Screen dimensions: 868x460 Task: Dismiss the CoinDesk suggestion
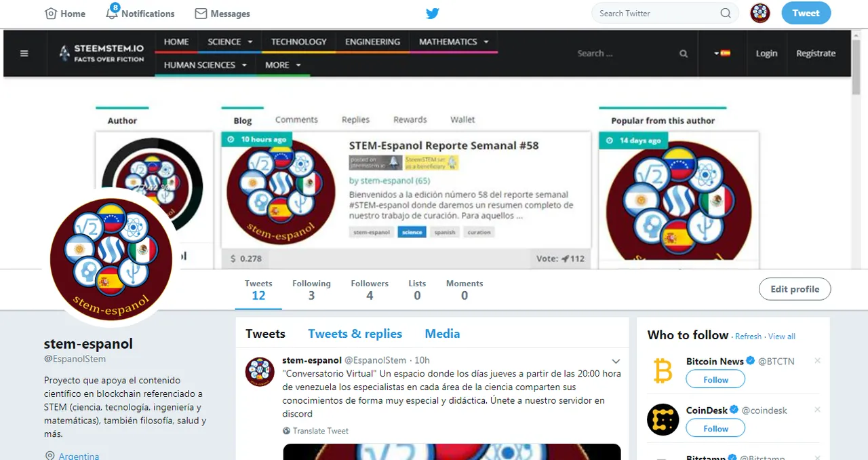tap(817, 410)
